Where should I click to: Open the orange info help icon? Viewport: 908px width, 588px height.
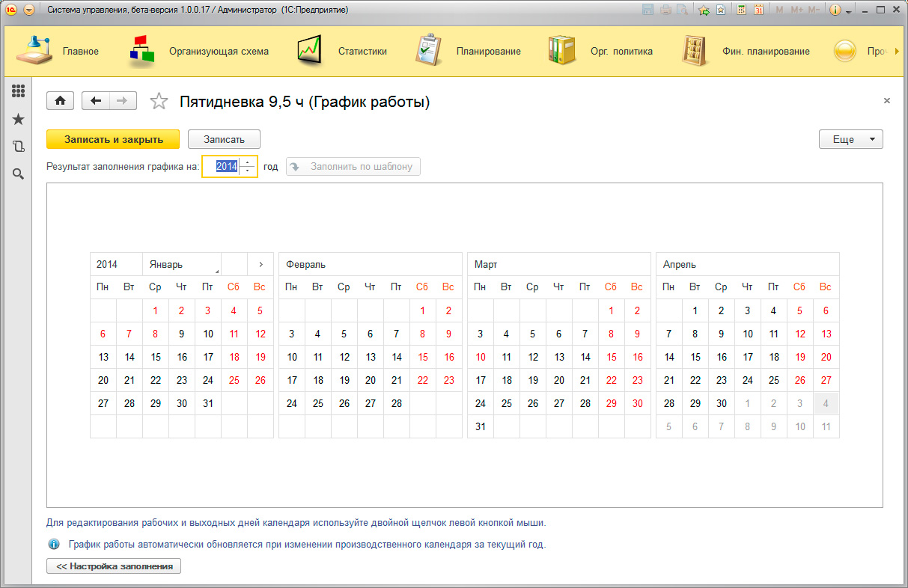pos(835,10)
